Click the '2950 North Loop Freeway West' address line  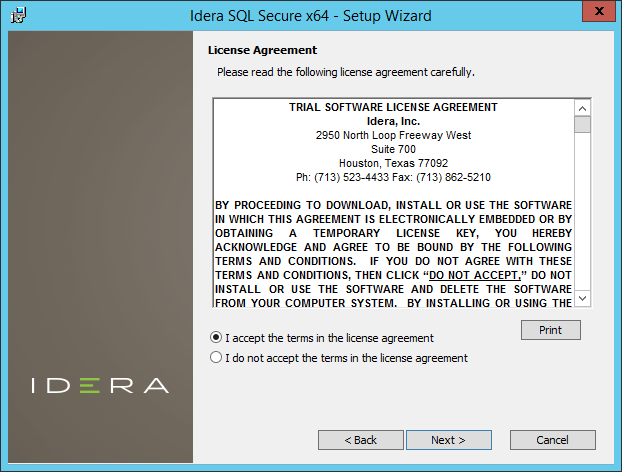pos(393,135)
